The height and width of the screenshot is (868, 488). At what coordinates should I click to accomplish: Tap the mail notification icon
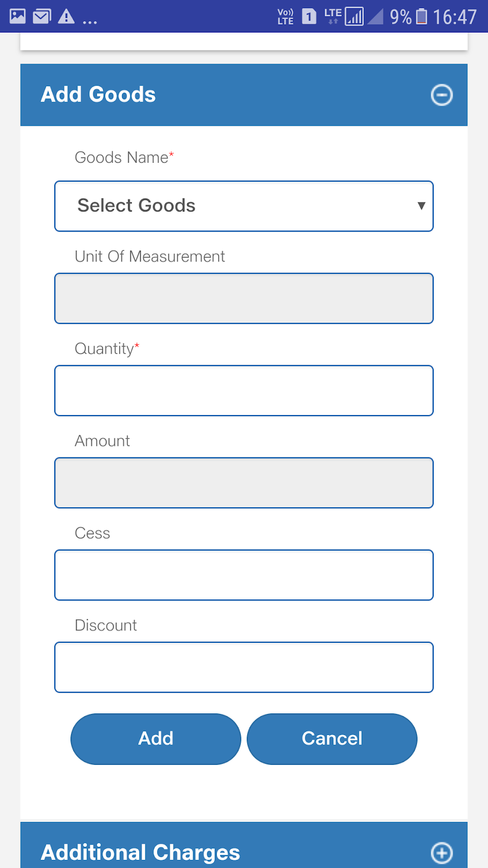[x=42, y=16]
